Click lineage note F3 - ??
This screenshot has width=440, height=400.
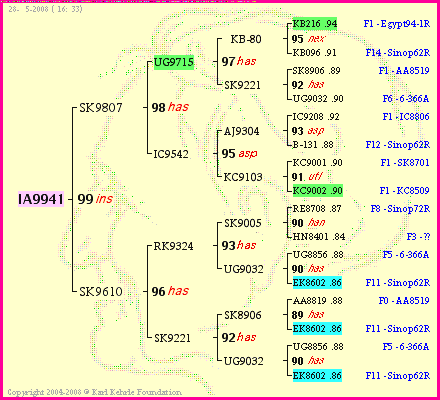pyautogui.click(x=418, y=237)
